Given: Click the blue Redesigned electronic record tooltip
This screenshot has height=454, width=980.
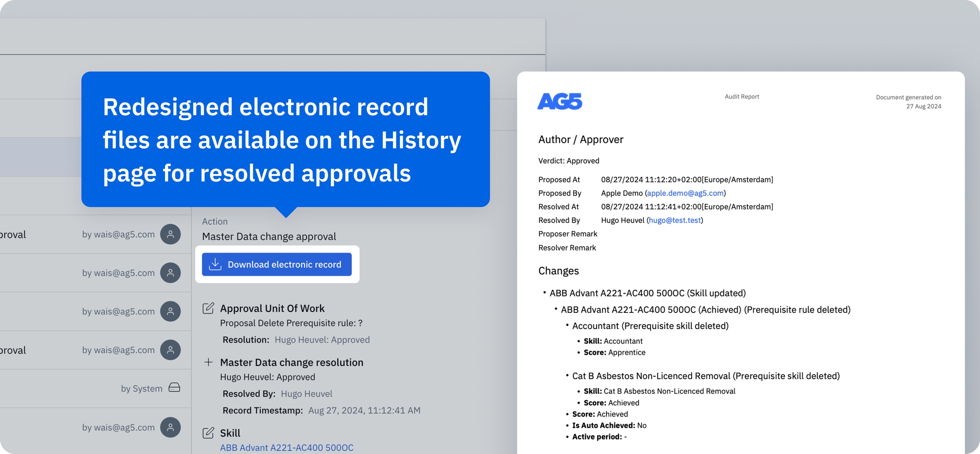Looking at the screenshot, I should pos(285,139).
